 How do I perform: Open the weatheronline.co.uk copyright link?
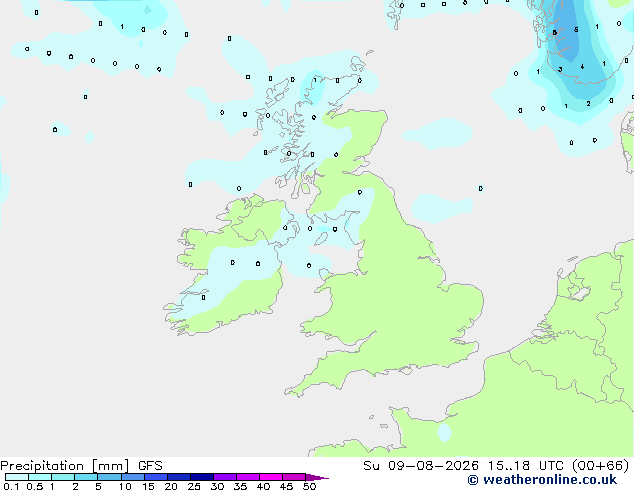542,480
